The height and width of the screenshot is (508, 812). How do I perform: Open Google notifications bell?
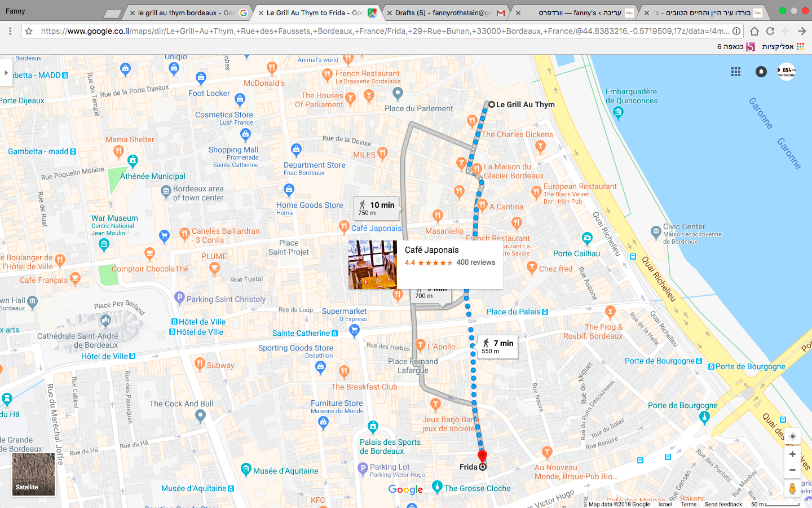(761, 72)
